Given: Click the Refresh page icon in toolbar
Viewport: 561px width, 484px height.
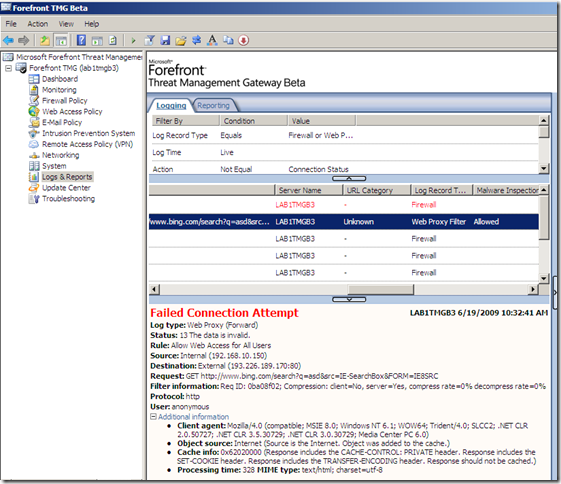Looking at the screenshot, I should click(x=113, y=40).
